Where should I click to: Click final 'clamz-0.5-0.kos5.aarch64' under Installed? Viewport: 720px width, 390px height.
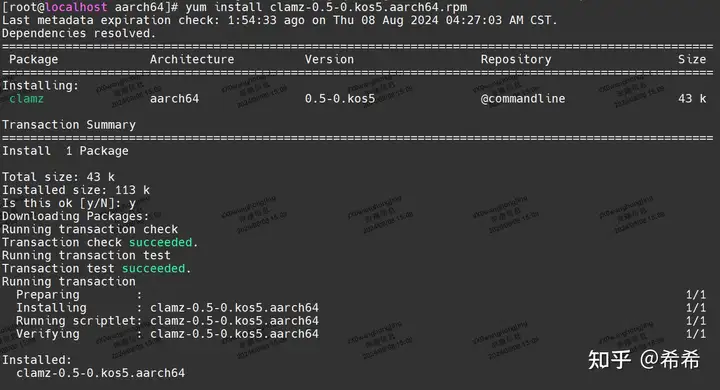click(x=101, y=373)
